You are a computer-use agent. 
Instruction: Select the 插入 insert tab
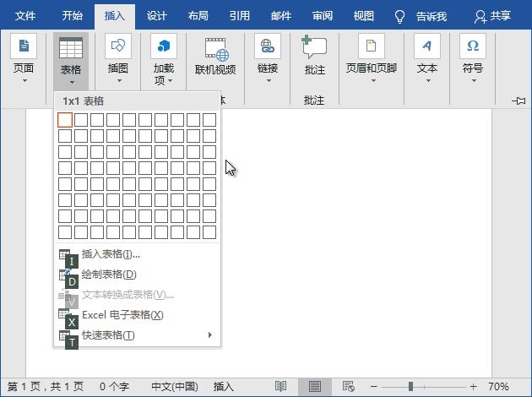click(x=115, y=16)
